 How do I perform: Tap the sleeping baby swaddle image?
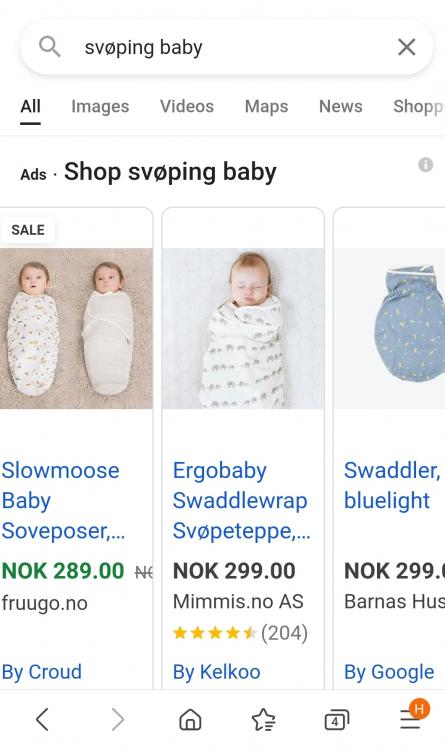pos(243,328)
